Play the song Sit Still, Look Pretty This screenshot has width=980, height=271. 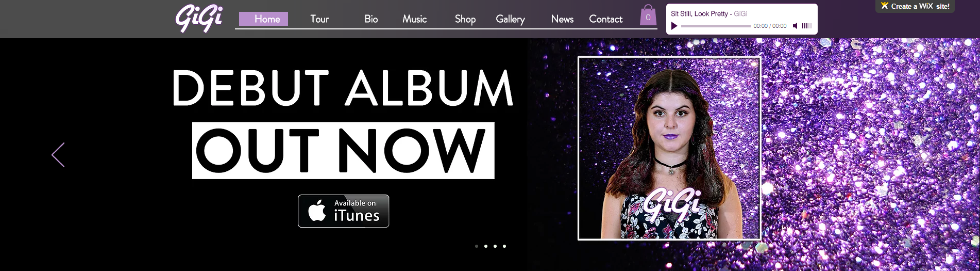point(674,26)
